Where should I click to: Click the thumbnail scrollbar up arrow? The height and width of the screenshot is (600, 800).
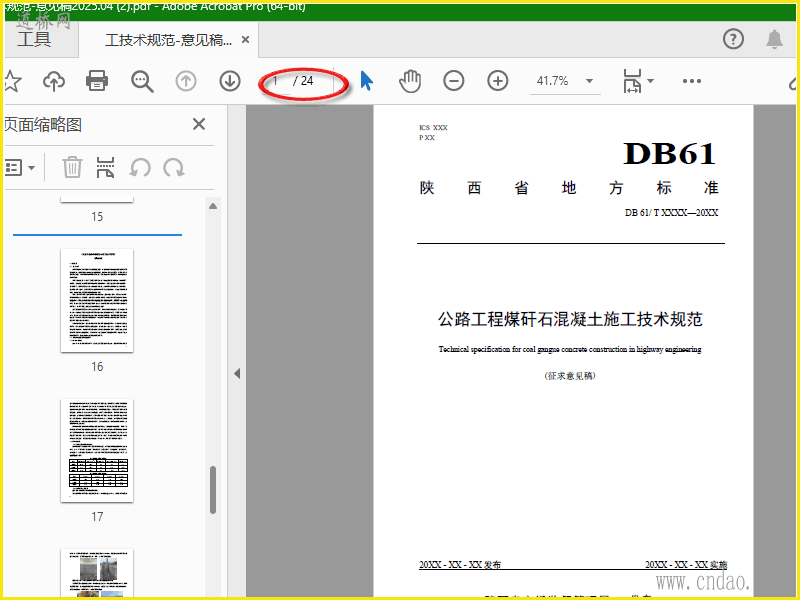(x=213, y=206)
